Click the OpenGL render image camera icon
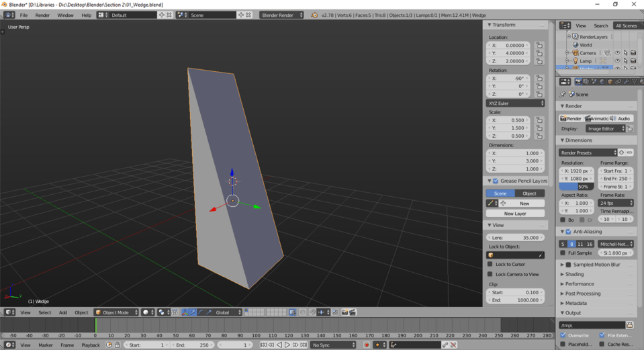The height and width of the screenshot is (350, 644). (344, 312)
